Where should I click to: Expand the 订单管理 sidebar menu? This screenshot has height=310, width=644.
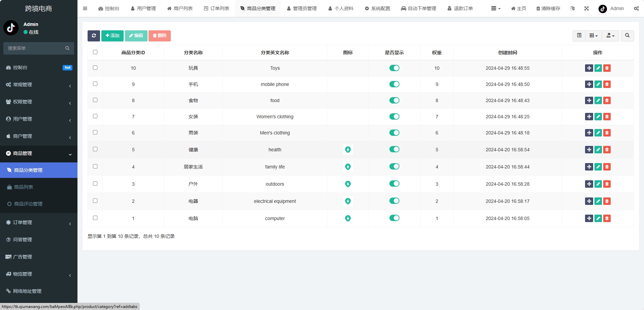(x=39, y=222)
